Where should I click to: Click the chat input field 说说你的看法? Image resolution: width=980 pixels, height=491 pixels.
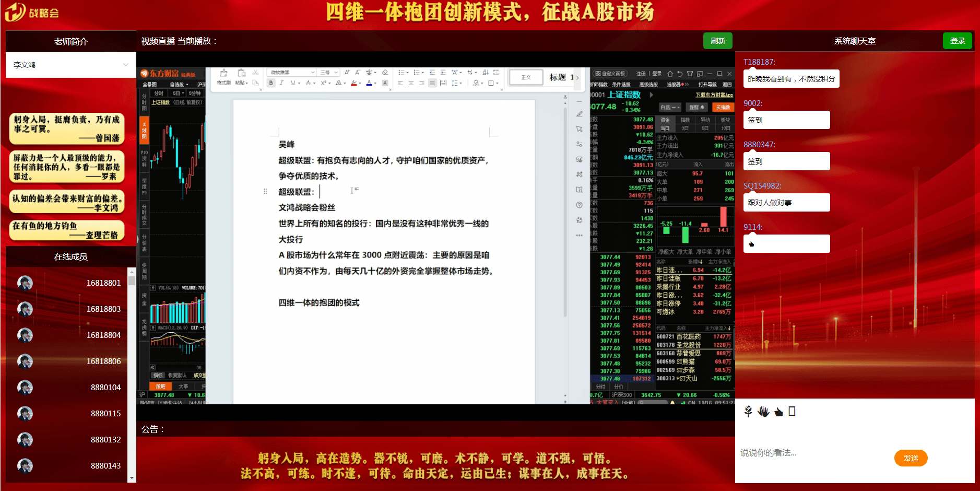(809, 452)
